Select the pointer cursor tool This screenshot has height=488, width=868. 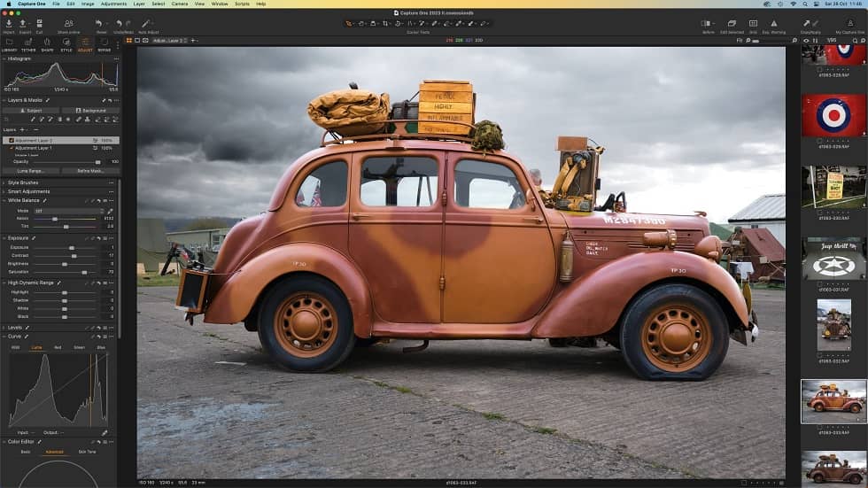[349, 24]
